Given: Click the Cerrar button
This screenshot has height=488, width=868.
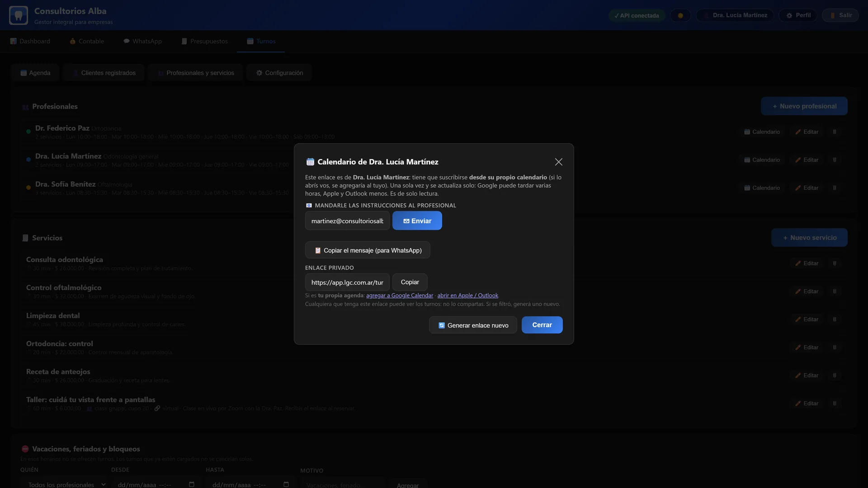Looking at the screenshot, I should tap(542, 325).
